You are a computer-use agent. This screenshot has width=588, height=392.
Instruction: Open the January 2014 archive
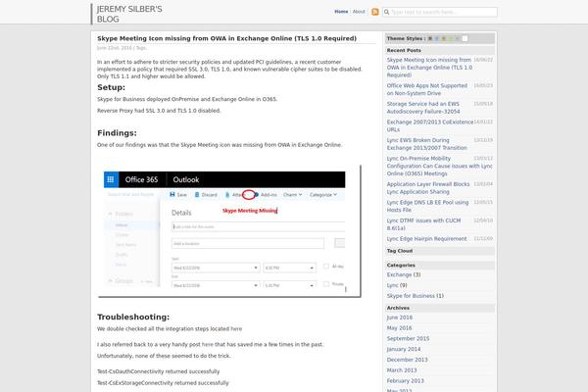click(x=404, y=349)
